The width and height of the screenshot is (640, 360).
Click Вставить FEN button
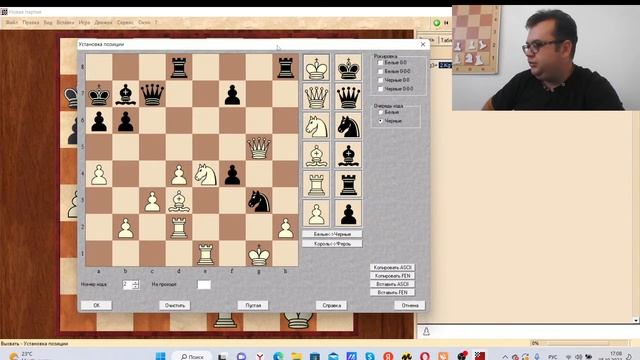click(392, 293)
